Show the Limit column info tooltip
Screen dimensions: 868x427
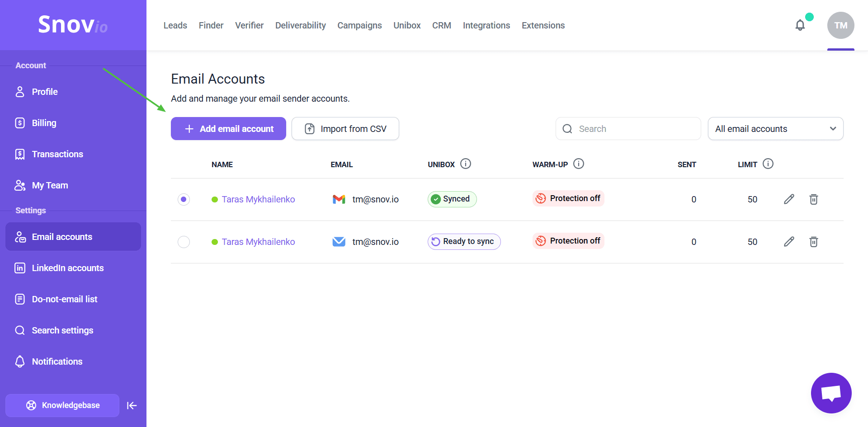[768, 164]
